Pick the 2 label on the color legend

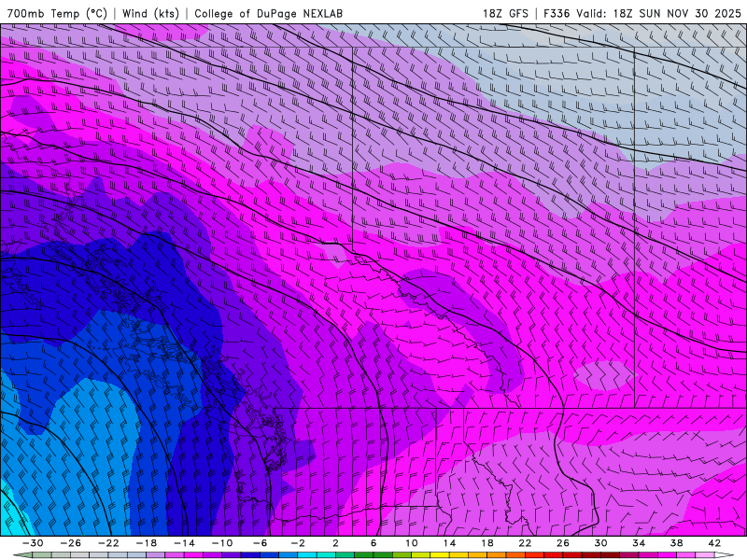click(336, 543)
